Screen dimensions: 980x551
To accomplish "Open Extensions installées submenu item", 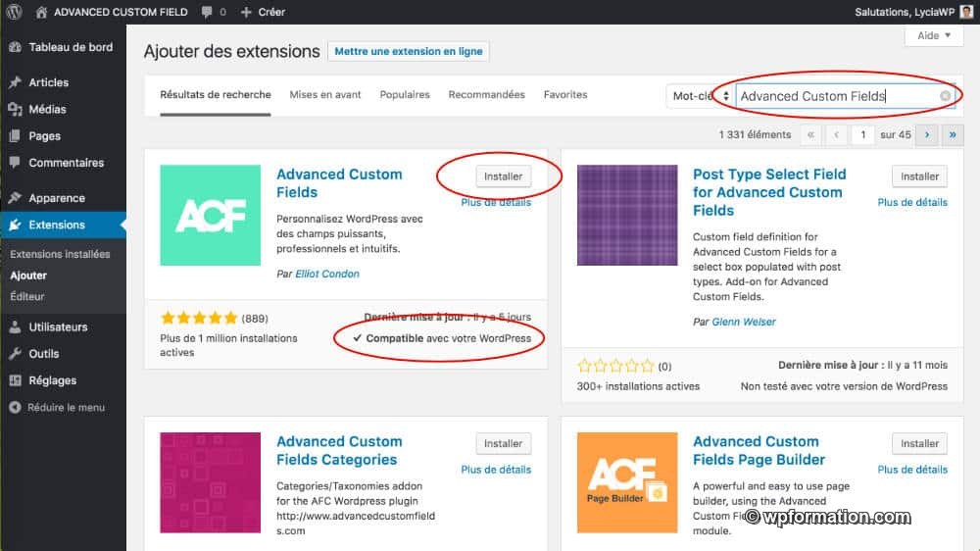I will [x=60, y=255].
